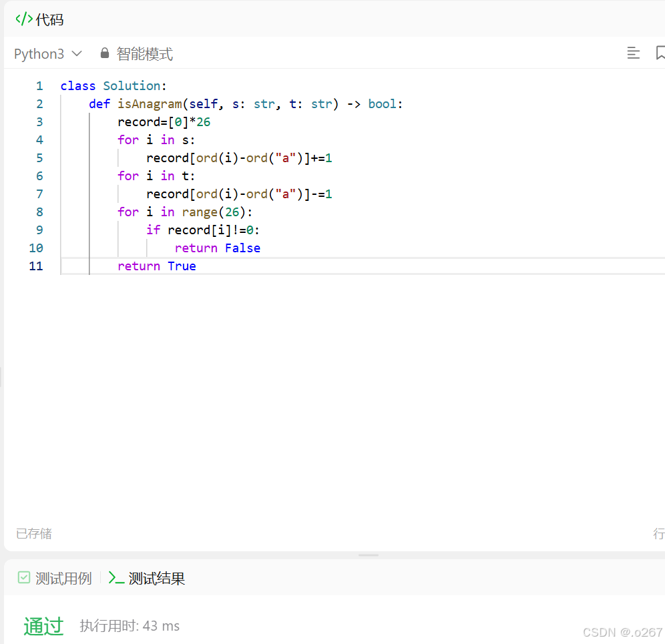The height and width of the screenshot is (644, 665).
Task: Click the 已存储 saved status text
Action: pos(34,533)
